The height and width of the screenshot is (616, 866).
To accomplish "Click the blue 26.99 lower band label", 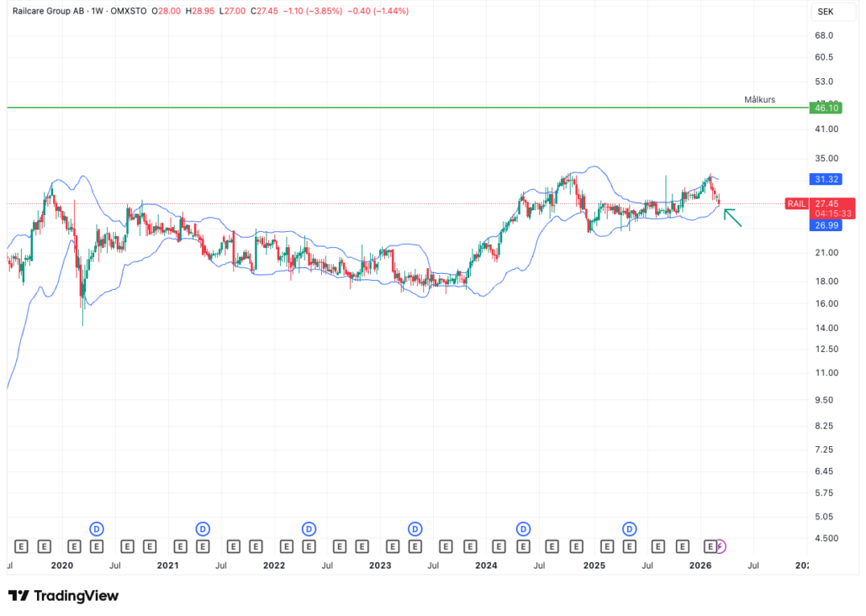I will point(822,225).
